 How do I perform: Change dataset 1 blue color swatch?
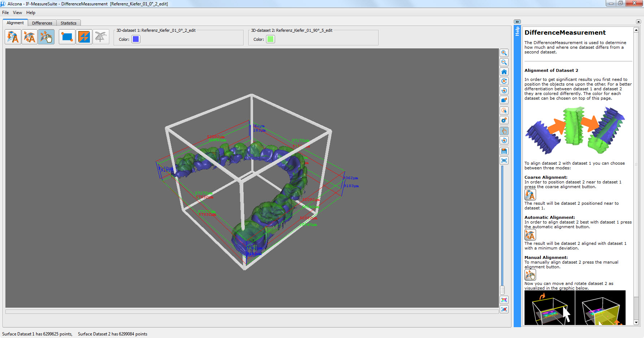coord(136,39)
